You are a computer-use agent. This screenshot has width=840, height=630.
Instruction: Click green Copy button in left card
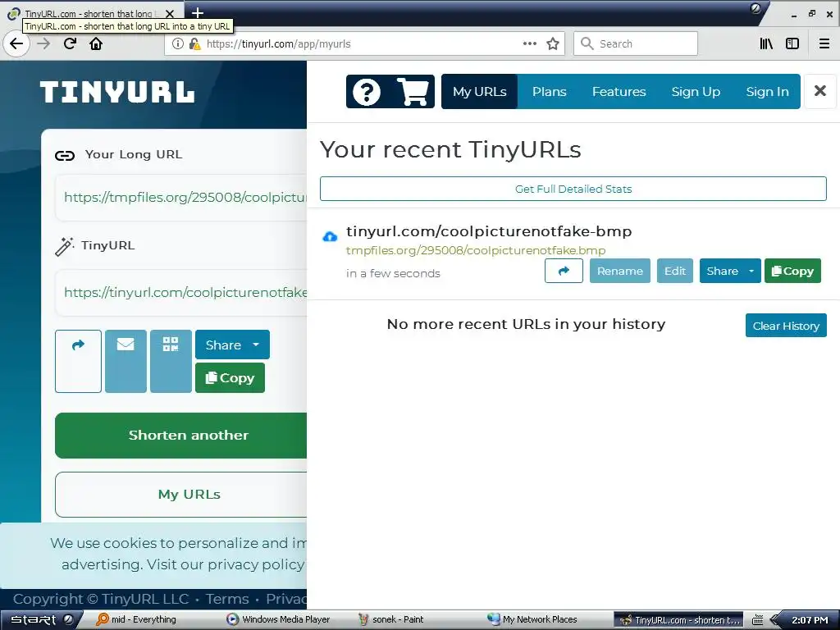tap(230, 377)
